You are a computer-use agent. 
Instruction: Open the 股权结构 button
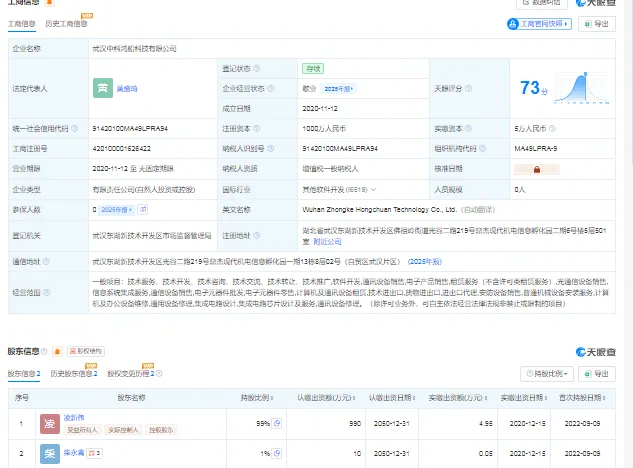(x=86, y=351)
